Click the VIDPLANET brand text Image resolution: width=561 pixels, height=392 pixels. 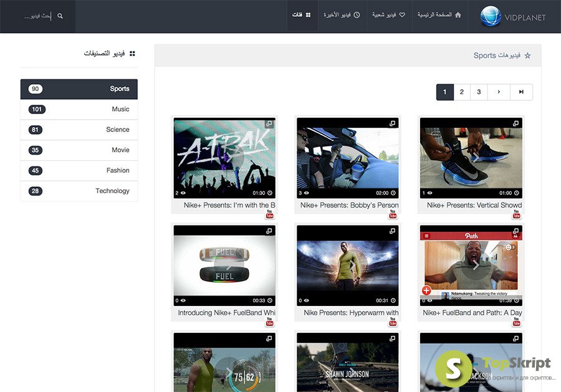525,17
